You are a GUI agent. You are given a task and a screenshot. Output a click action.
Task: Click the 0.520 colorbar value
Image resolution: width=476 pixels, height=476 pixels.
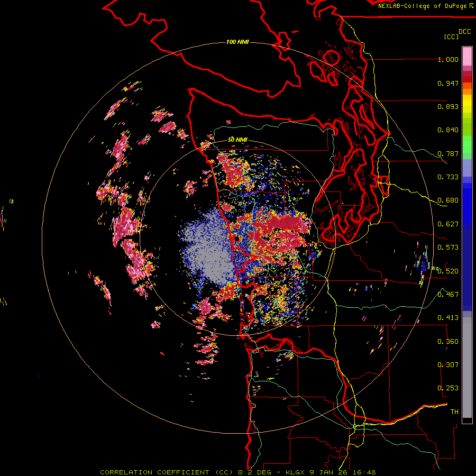[448, 271]
